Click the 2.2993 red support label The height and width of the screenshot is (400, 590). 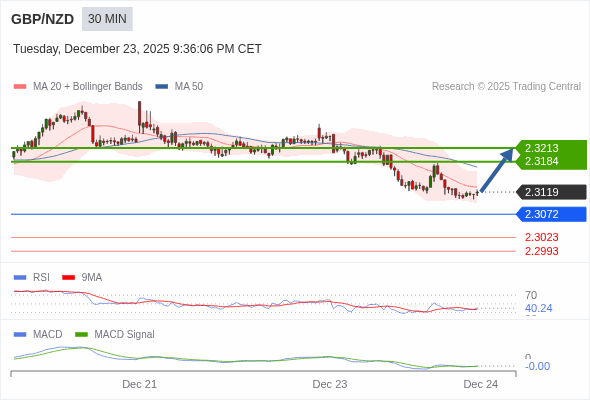point(541,251)
